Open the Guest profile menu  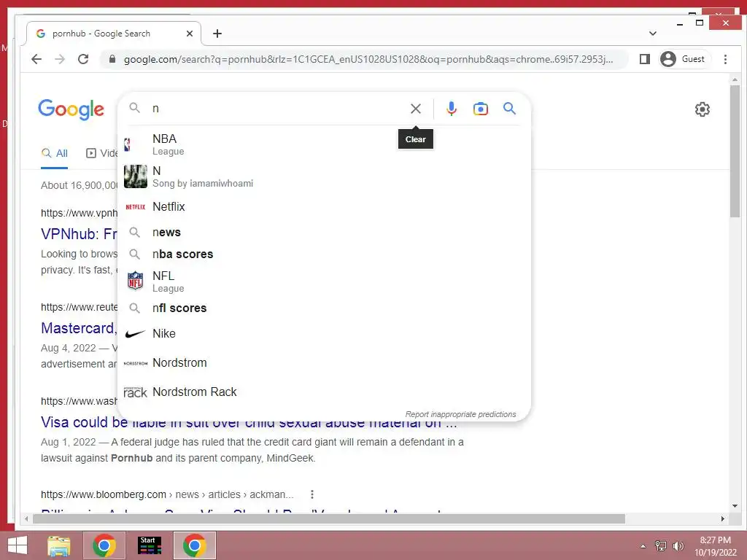pyautogui.click(x=684, y=59)
